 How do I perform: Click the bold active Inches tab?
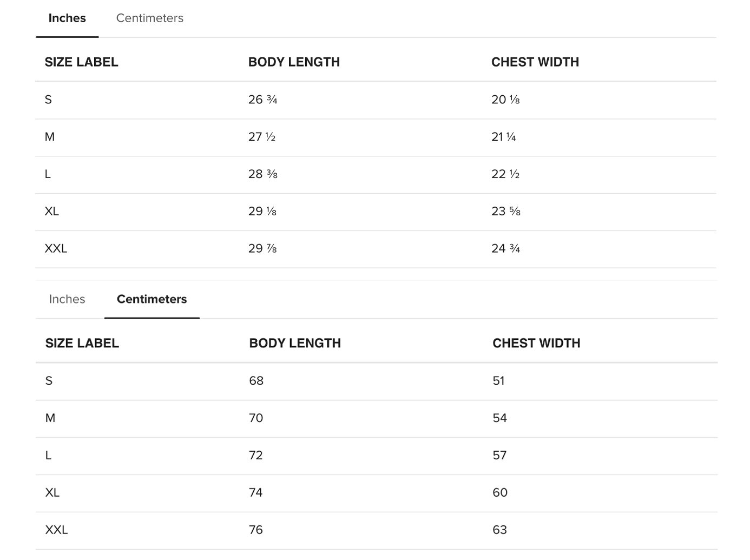(x=67, y=18)
